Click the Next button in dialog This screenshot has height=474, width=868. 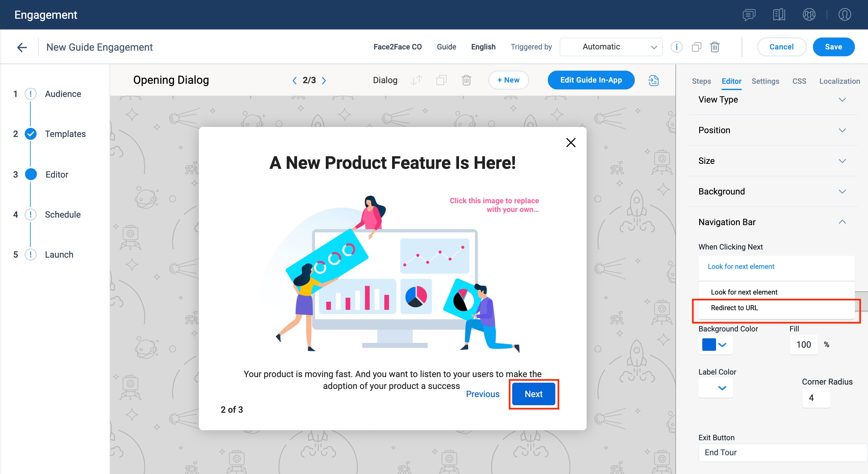point(533,394)
